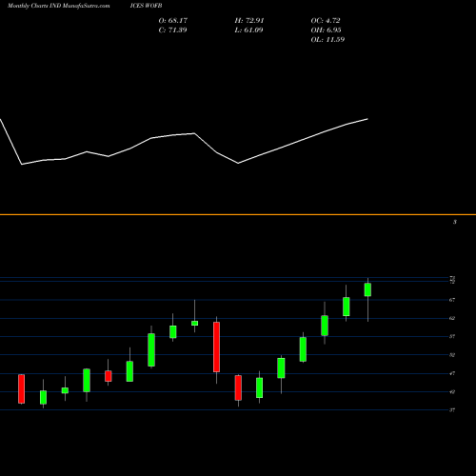Select the OH: 6.95 reading

coord(326,30)
